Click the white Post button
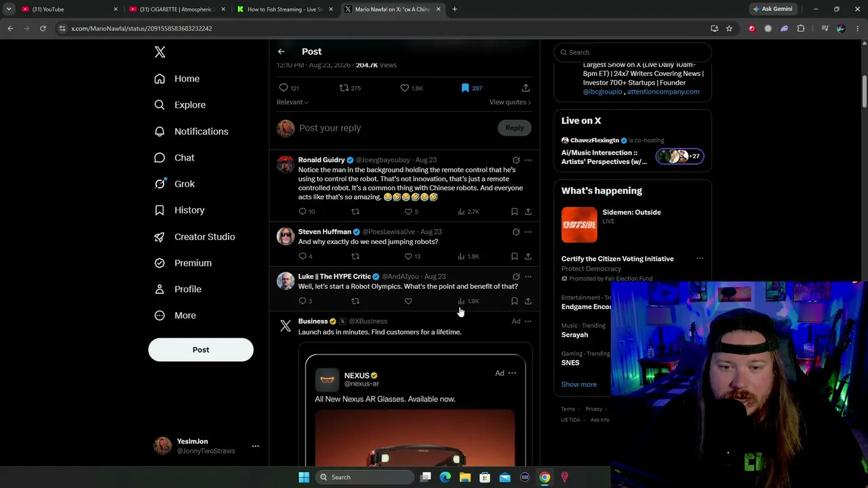 point(201,350)
